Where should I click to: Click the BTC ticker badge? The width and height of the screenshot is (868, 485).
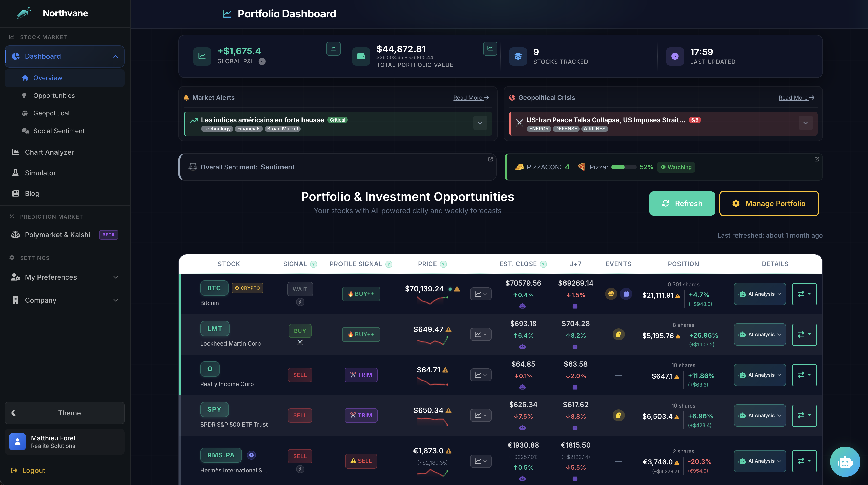click(x=214, y=288)
